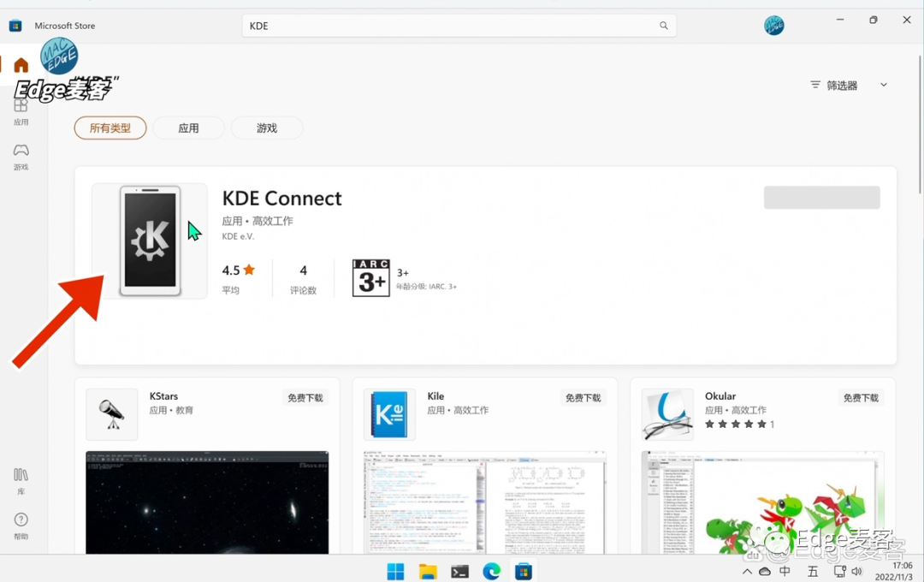Click the Microsoft Store logo in title bar
Screen dimensions: 924x582
[x=15, y=26]
